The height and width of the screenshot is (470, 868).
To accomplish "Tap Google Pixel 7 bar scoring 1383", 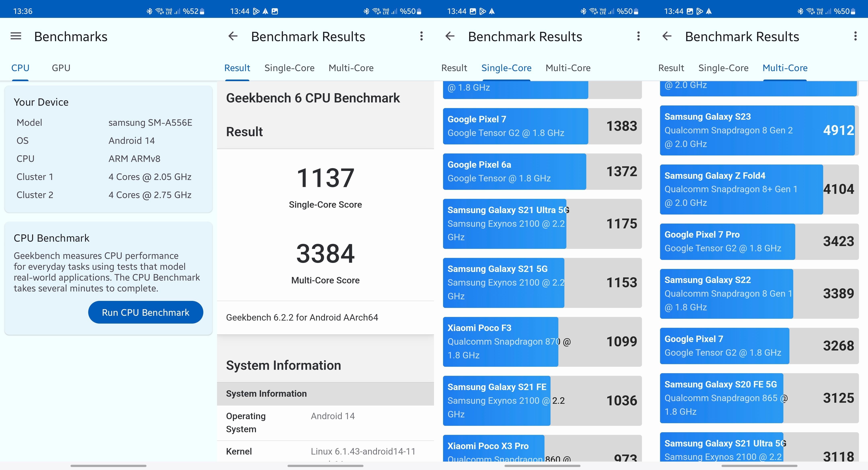I will pos(542,126).
